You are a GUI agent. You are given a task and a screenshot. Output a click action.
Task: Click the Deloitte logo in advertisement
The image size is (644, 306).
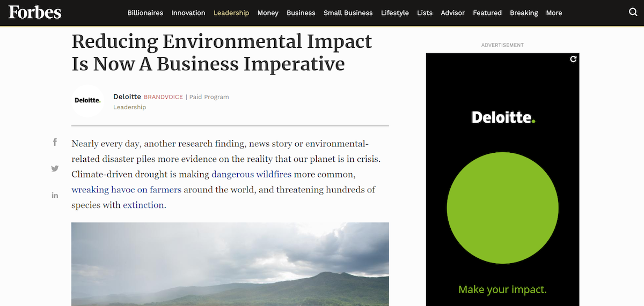point(503,117)
